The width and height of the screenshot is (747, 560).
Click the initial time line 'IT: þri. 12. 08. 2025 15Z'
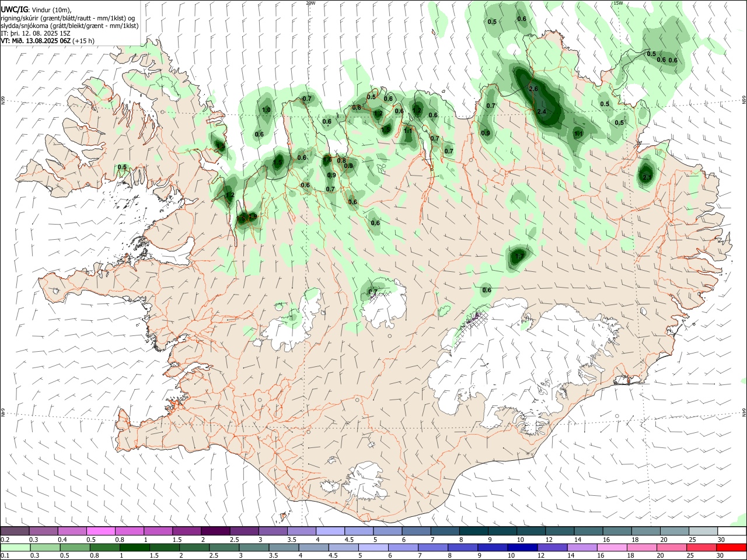(x=35, y=33)
